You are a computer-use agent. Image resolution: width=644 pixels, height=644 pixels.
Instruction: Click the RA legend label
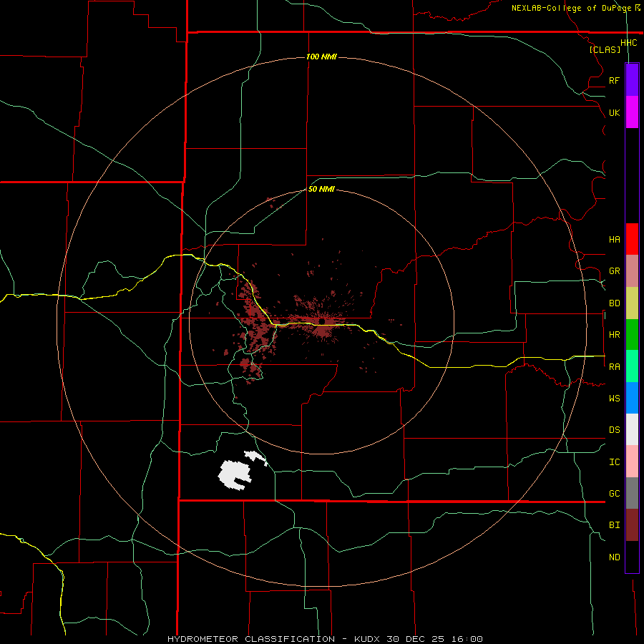click(614, 367)
